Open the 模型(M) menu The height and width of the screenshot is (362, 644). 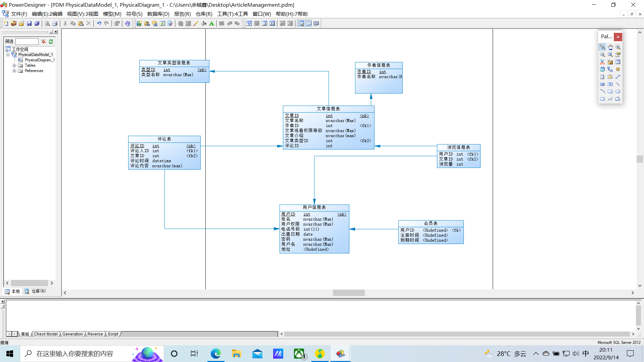pyautogui.click(x=112, y=14)
